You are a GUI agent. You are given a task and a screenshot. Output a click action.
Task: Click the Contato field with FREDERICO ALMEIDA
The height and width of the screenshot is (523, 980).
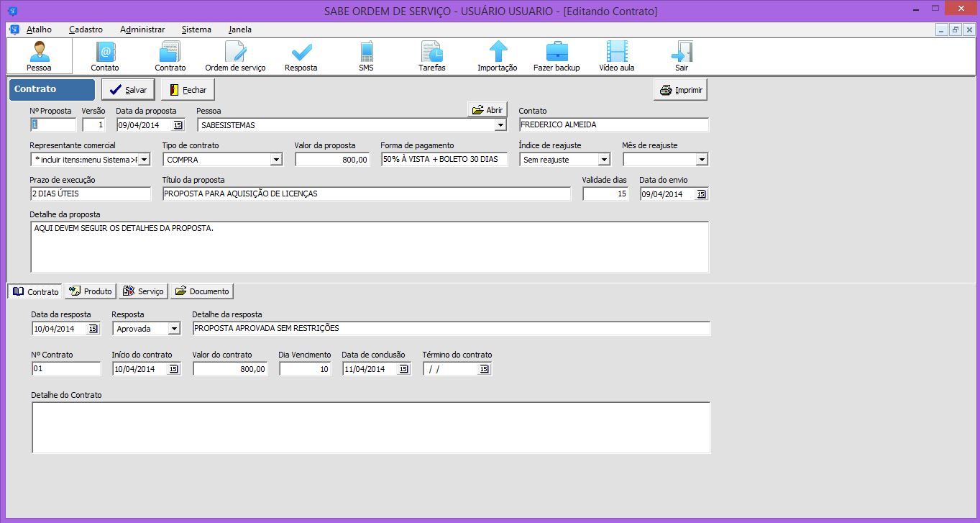(614, 125)
